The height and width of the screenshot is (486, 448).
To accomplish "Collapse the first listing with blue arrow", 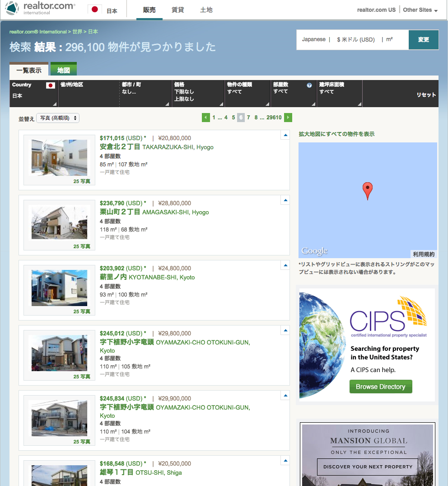I will [285, 135].
